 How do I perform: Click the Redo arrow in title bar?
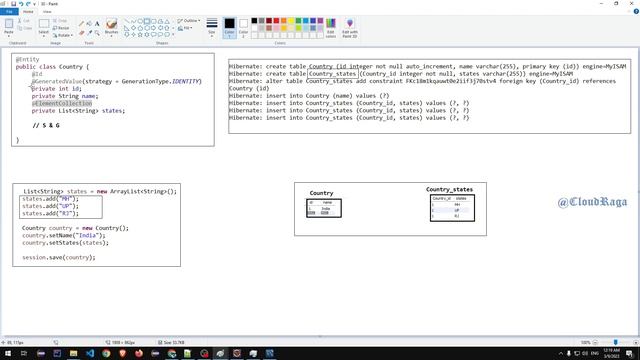coord(28,4)
